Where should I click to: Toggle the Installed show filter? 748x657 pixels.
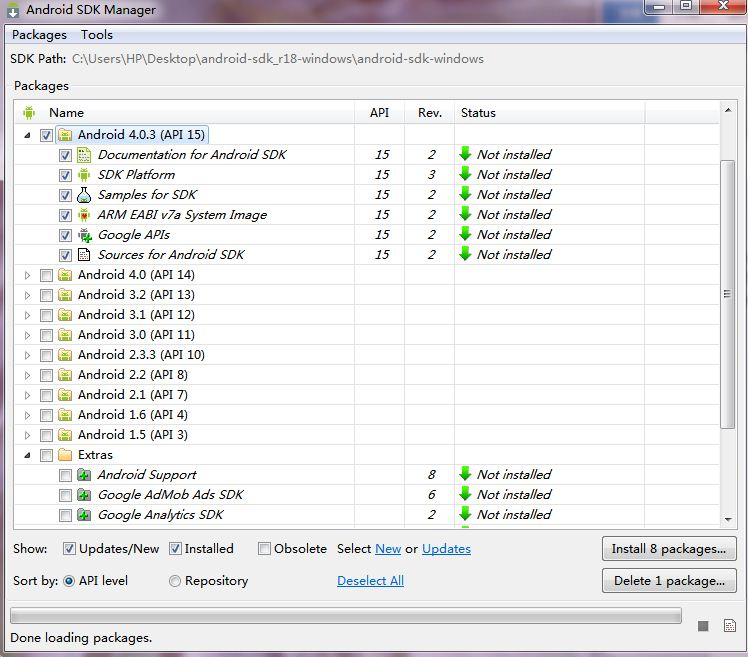[175, 549]
